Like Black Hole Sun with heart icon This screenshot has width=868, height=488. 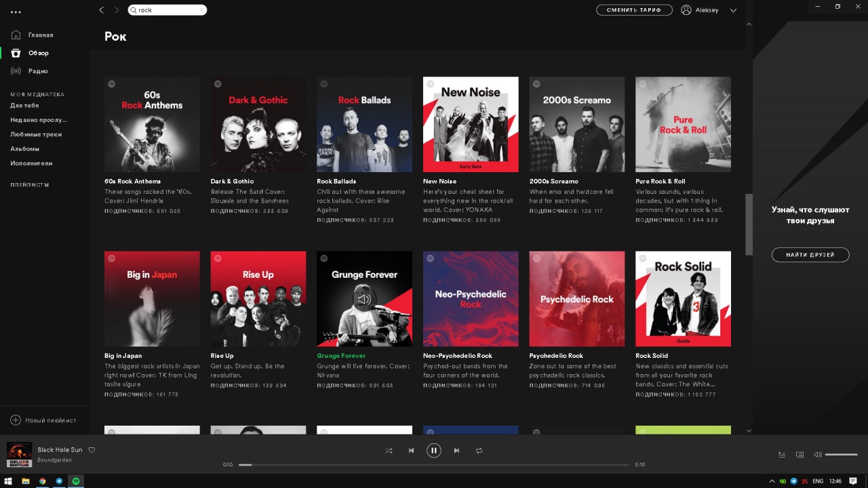pos(92,449)
